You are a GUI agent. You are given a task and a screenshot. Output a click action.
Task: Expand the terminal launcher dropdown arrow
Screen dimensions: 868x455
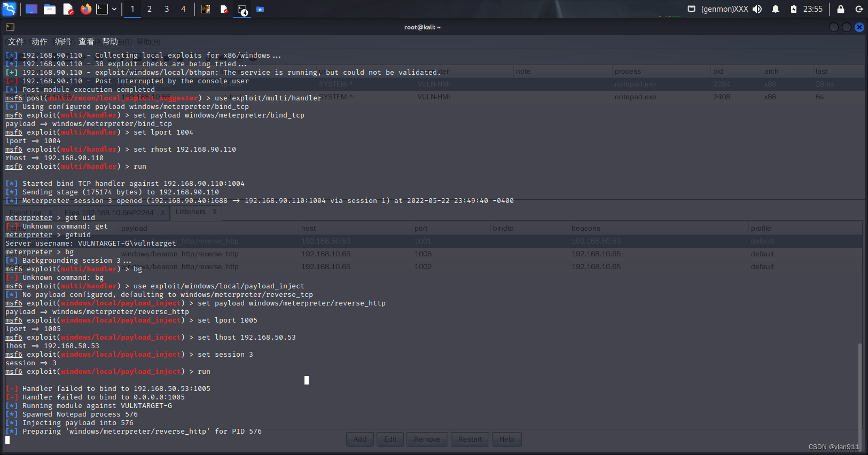[114, 9]
